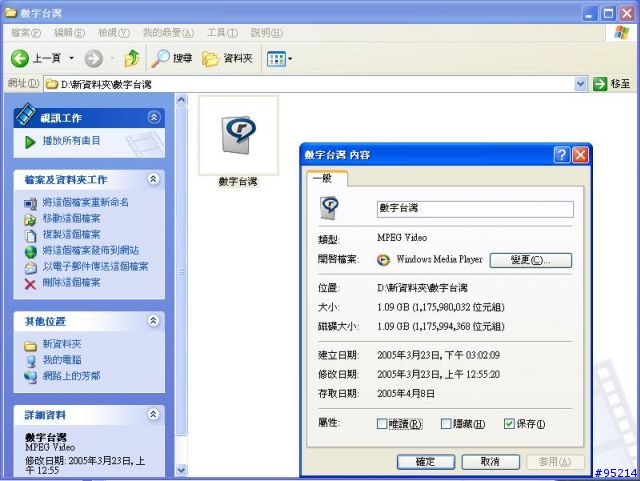Image resolution: width=640 pixels, height=481 pixels.
Task: Open 新資料夾 in other places
Action: tap(62, 344)
